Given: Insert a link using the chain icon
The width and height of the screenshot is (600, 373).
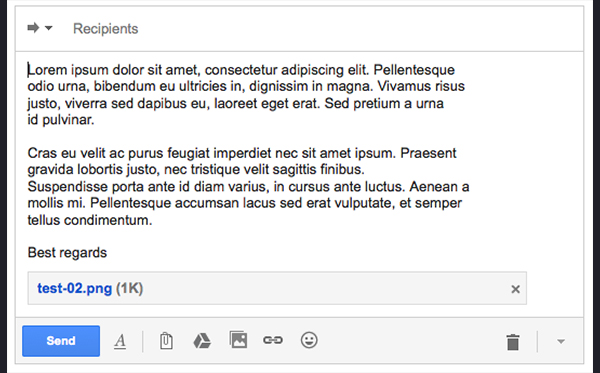Looking at the screenshot, I should (x=273, y=340).
